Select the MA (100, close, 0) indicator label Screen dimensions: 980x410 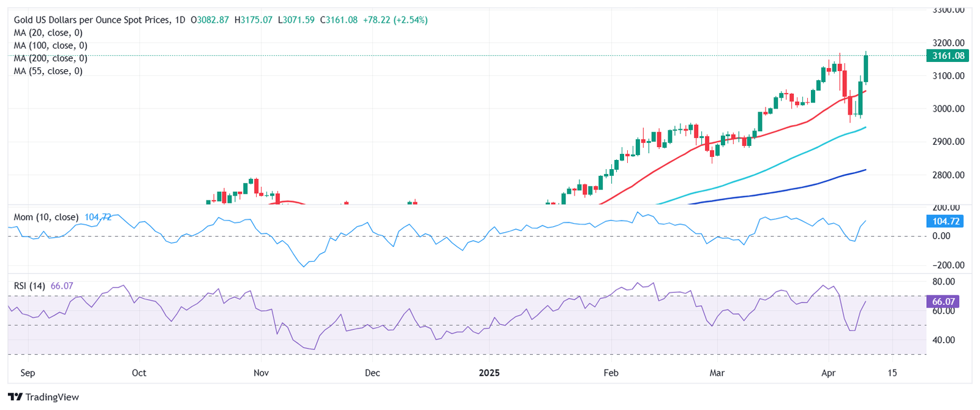(50, 45)
